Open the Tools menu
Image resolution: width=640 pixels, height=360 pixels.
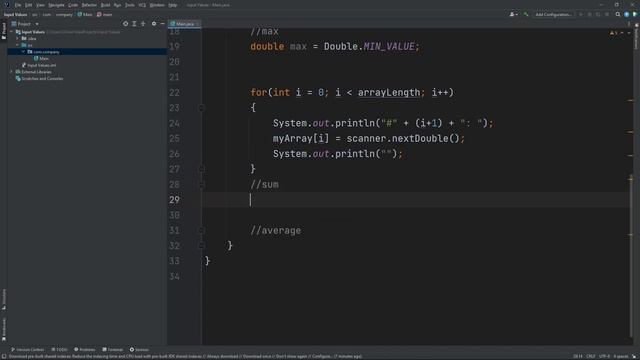click(130, 5)
